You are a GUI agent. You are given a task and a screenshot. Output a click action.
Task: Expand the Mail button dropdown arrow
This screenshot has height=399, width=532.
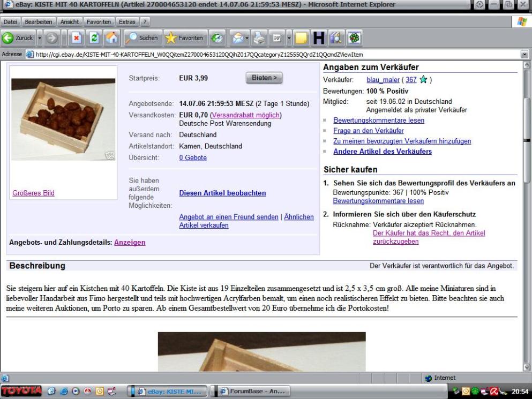(248, 38)
